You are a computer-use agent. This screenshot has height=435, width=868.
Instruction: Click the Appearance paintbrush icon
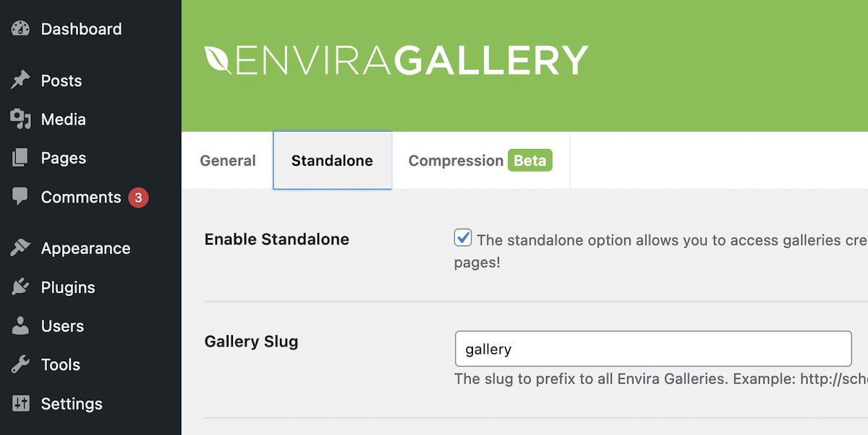coord(21,248)
